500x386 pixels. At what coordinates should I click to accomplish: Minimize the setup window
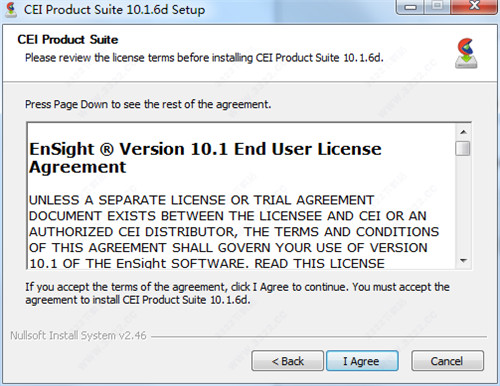[x=411, y=7]
